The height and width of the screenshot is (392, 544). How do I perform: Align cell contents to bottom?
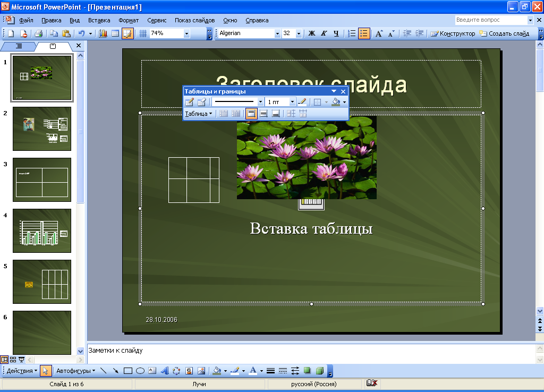coord(276,114)
